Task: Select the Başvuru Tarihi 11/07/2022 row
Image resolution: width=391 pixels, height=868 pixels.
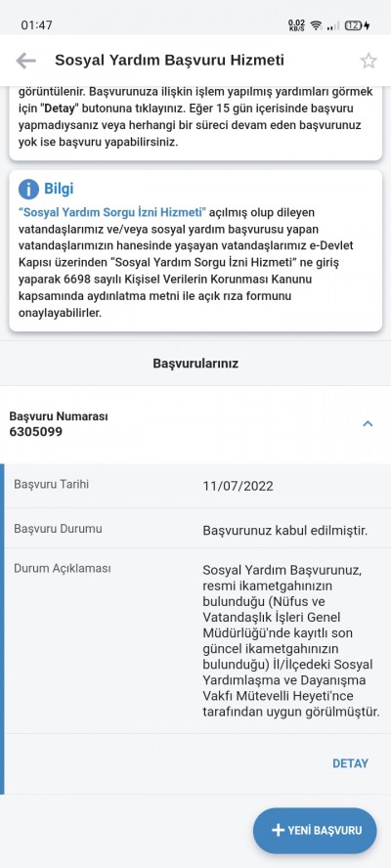Action: (197, 486)
